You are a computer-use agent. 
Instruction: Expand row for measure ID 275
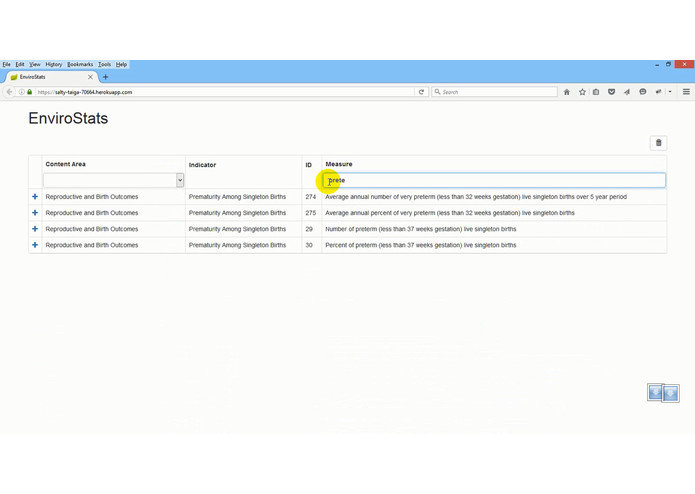(x=35, y=213)
